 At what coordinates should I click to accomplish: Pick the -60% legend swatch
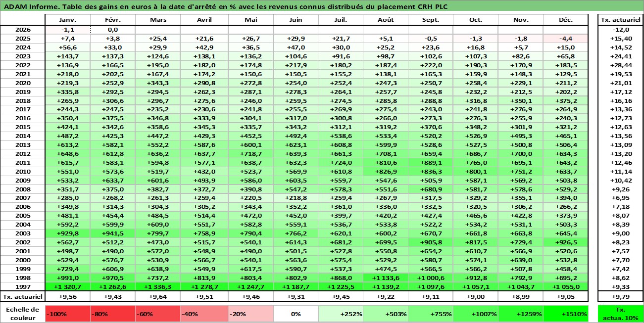157,314
